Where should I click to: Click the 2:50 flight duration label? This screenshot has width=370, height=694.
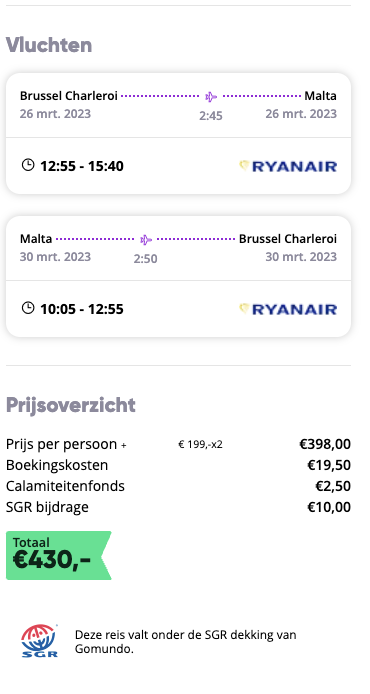[146, 258]
